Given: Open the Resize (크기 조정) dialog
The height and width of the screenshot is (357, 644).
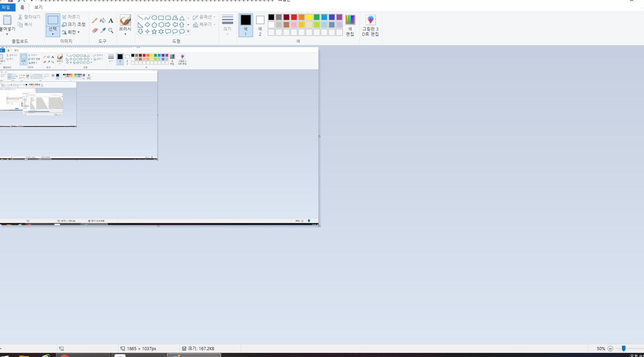Looking at the screenshot, I should pos(74,24).
